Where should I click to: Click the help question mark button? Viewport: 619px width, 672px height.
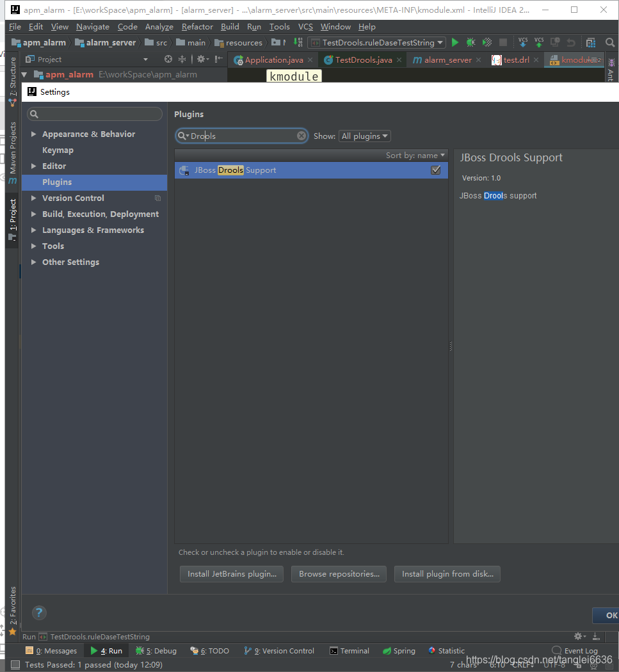tap(39, 612)
